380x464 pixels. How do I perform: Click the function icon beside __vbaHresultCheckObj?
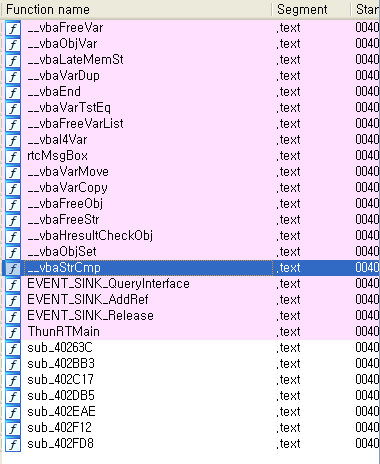[13, 236]
